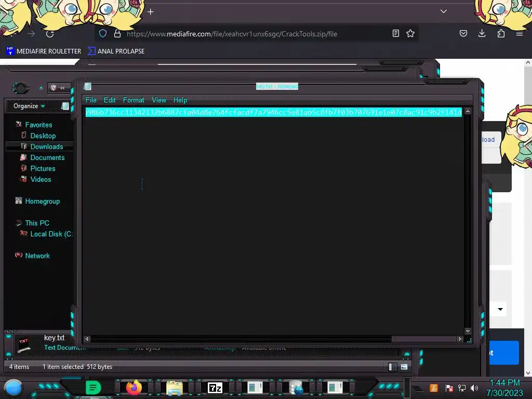532x399 pixels.
Task: Bookmark this page with the star icon
Action: click(x=410, y=33)
